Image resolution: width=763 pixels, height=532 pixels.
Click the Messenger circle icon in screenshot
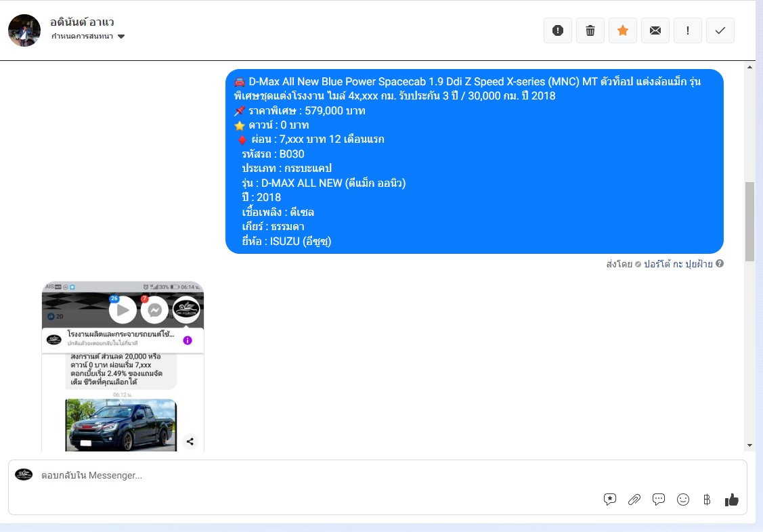pos(155,310)
